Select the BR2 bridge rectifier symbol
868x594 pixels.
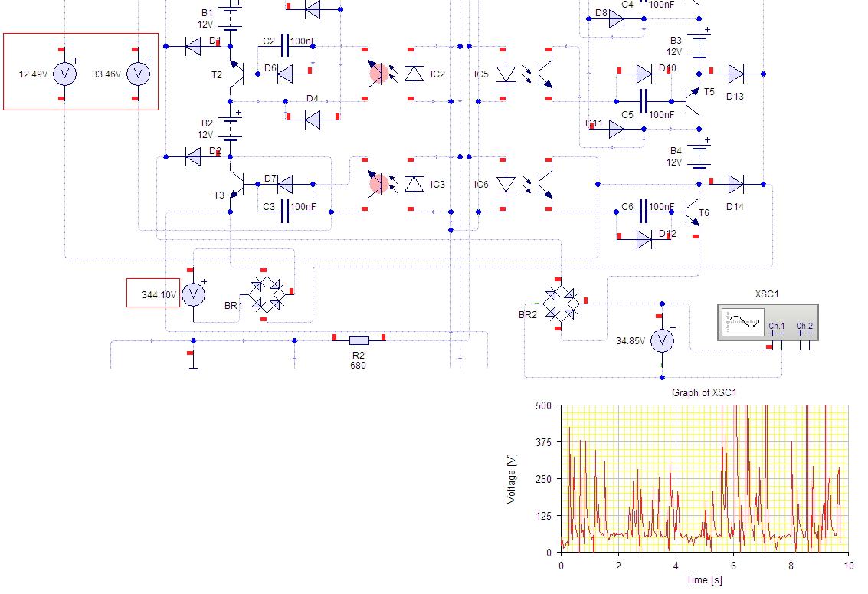point(561,304)
